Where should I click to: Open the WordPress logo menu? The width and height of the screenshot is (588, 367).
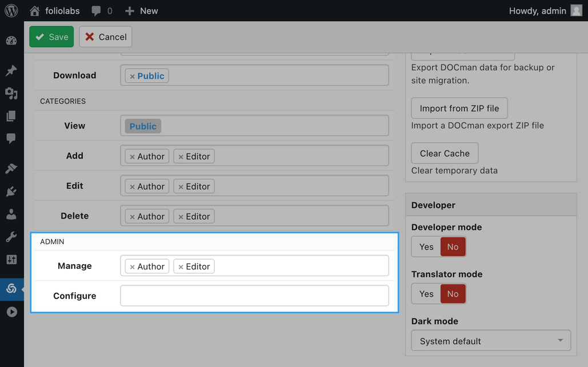11,10
